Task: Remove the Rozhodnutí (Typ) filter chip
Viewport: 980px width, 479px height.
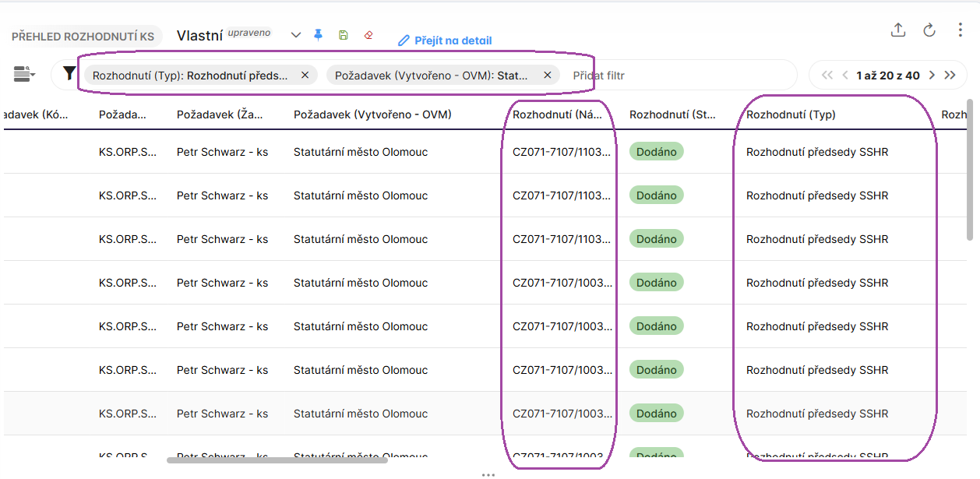Action: [305, 76]
